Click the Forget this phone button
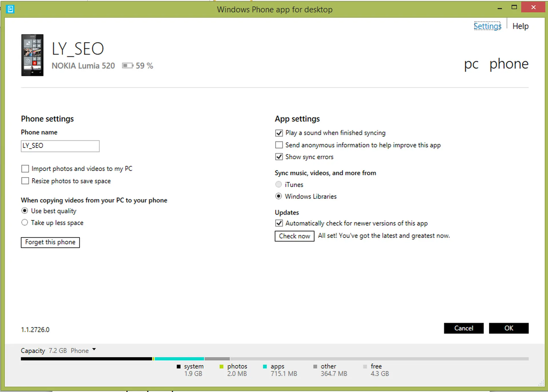548x392 pixels. point(50,242)
